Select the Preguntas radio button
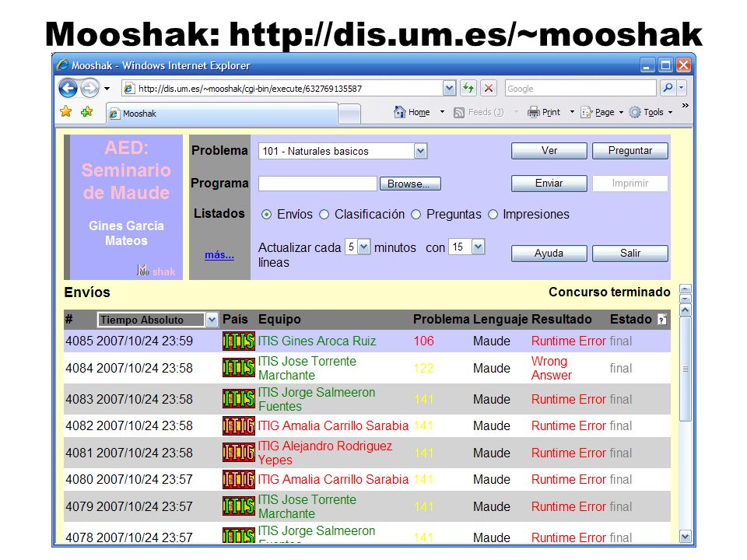Screen dimensions: 747x560 [416, 215]
